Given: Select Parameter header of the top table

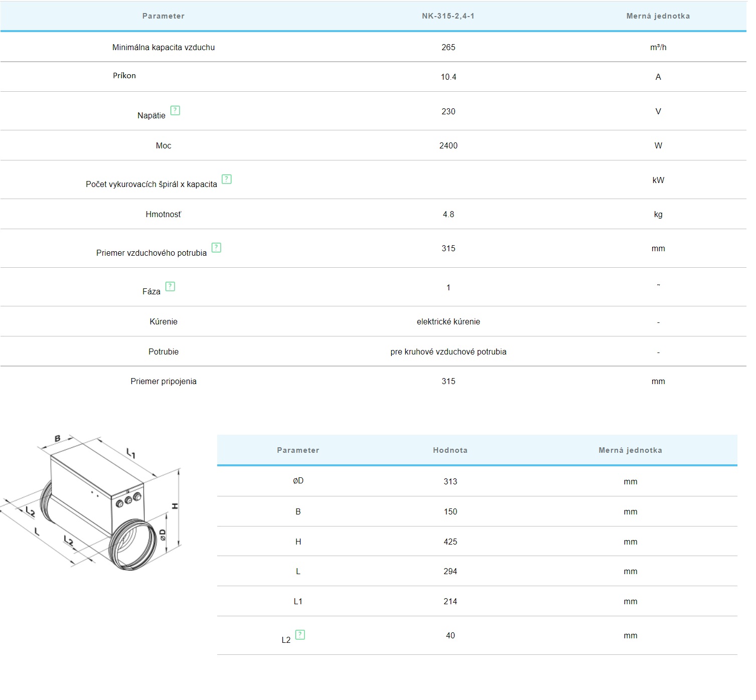Looking at the screenshot, I should click(x=163, y=16).
